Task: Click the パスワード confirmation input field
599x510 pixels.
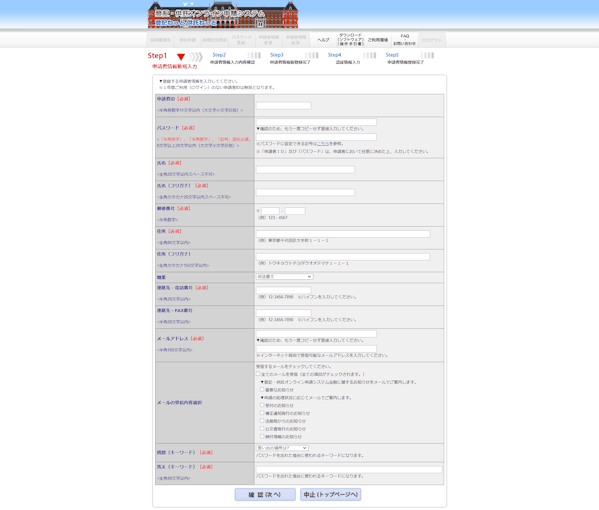Action: 316,137
